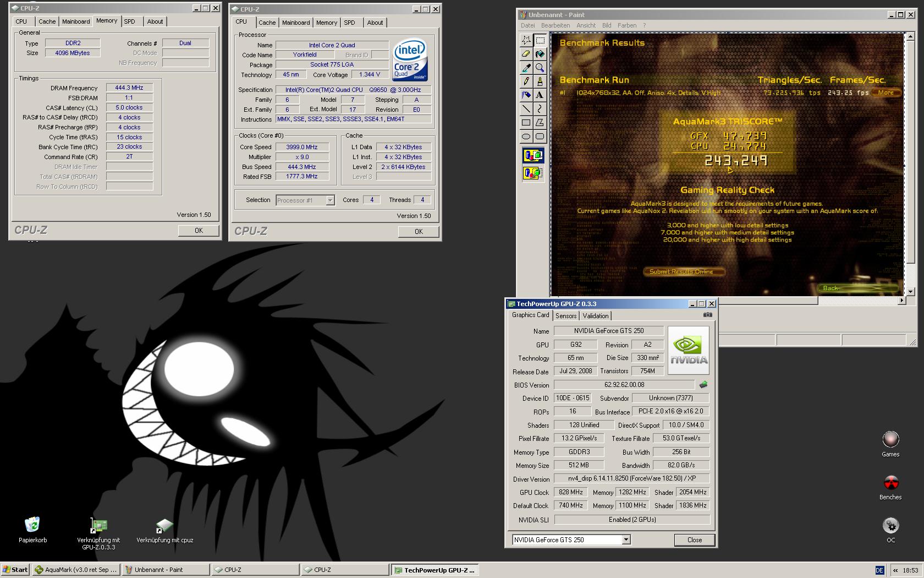
Task: Select the Fill With Color bucket tool
Action: click(540, 54)
